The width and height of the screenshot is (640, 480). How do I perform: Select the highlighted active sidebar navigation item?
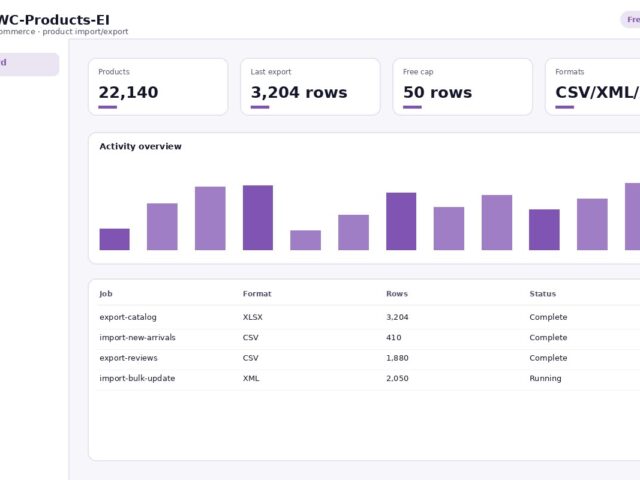coord(29,64)
